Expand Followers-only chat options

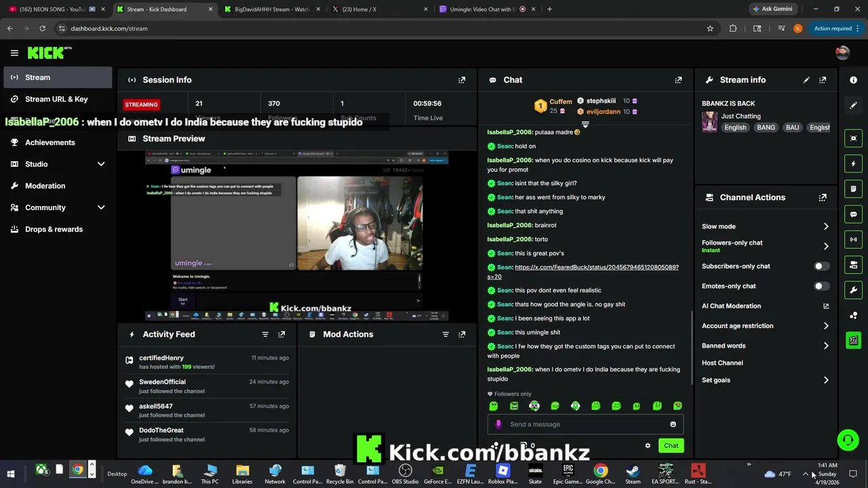click(826, 246)
